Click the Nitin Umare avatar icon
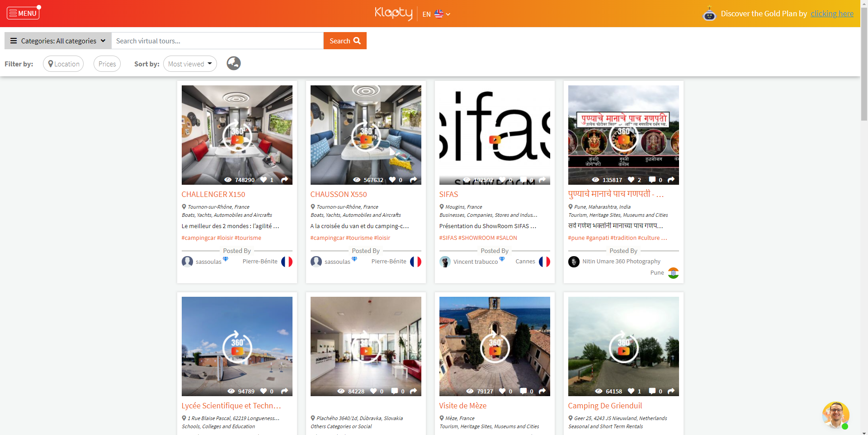This screenshot has width=868, height=435. click(x=574, y=262)
